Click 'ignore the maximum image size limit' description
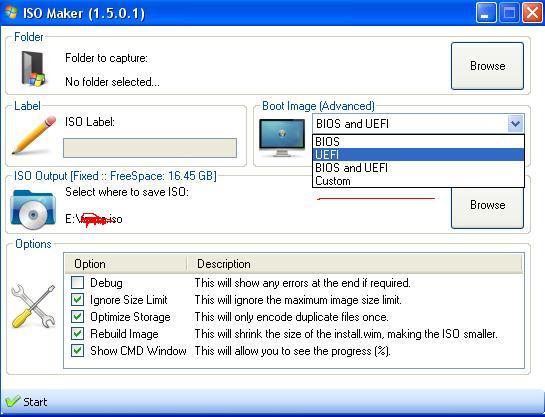This screenshot has width=545, height=417. point(298,300)
